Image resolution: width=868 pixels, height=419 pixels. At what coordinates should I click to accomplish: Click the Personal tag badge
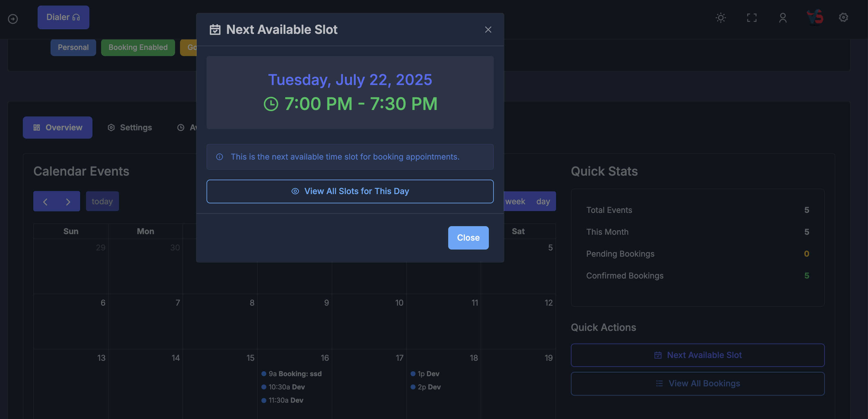73,47
